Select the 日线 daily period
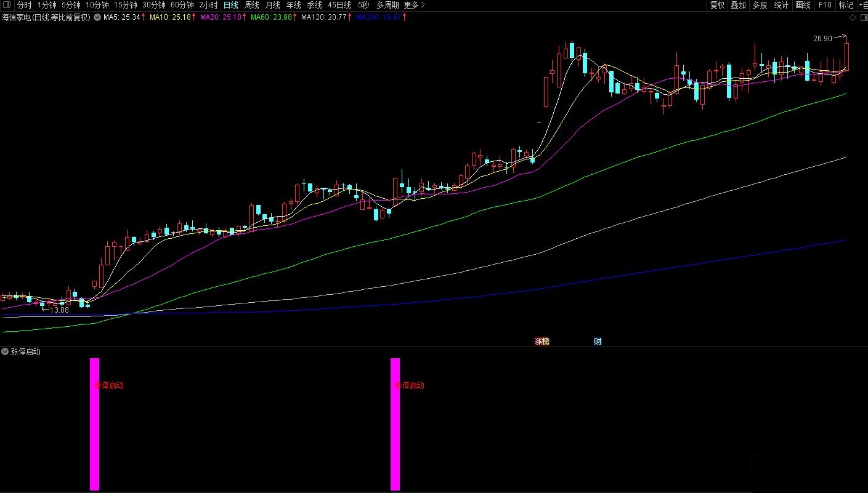 coord(231,5)
